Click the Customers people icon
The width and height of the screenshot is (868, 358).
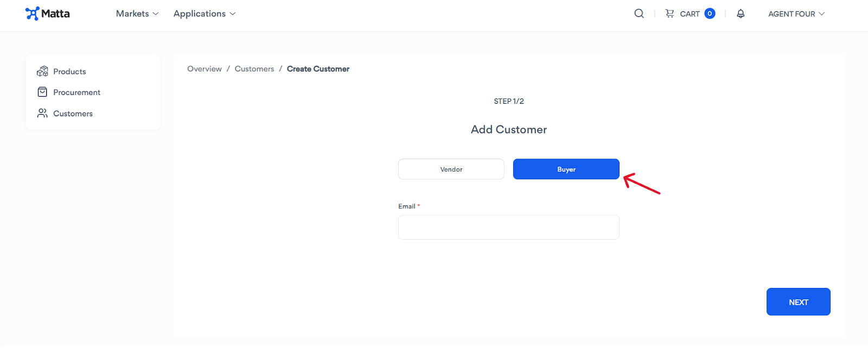[x=42, y=113]
